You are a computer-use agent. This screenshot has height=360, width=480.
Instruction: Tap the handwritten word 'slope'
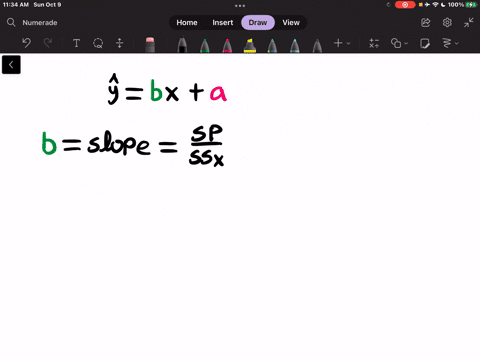coord(119,143)
